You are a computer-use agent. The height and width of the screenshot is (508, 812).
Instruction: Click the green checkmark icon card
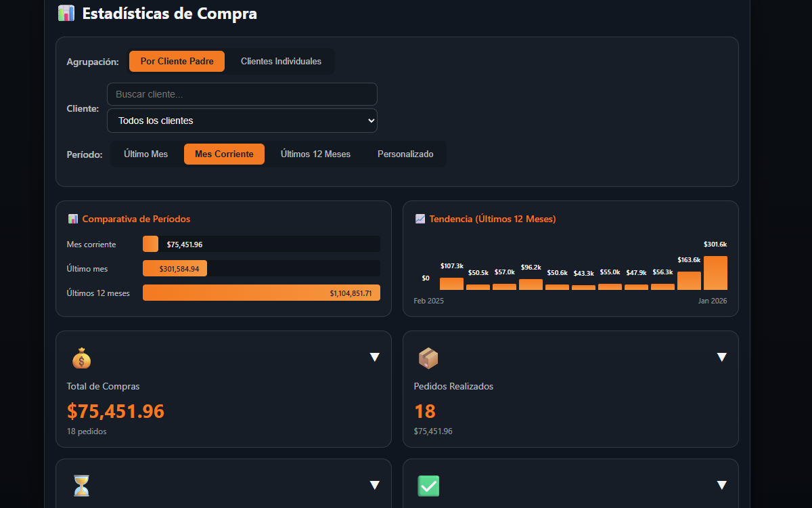click(428, 486)
